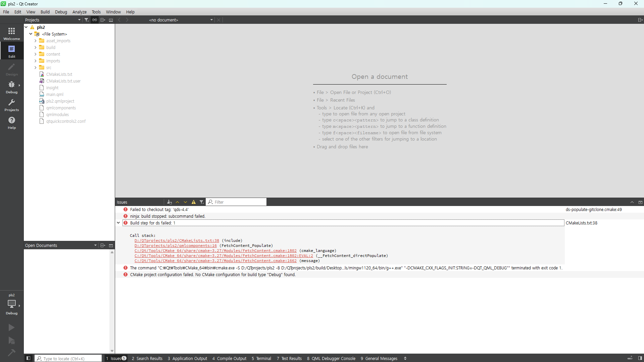Clear the Issues list
The width and height of the screenshot is (644, 362).
169,202
